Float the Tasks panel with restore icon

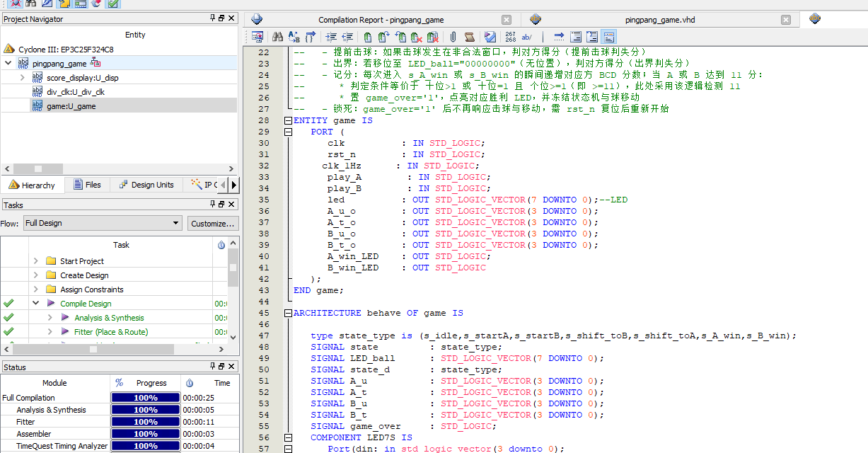221,205
